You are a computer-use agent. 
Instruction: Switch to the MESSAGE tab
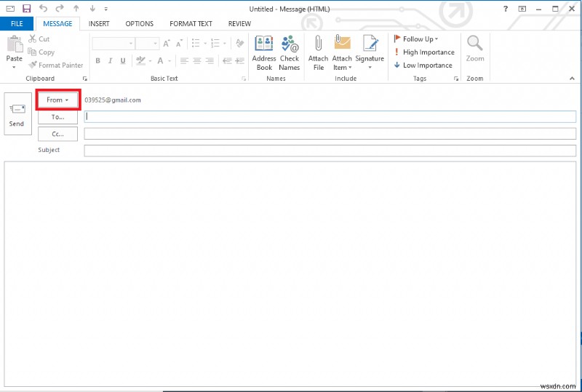click(57, 24)
